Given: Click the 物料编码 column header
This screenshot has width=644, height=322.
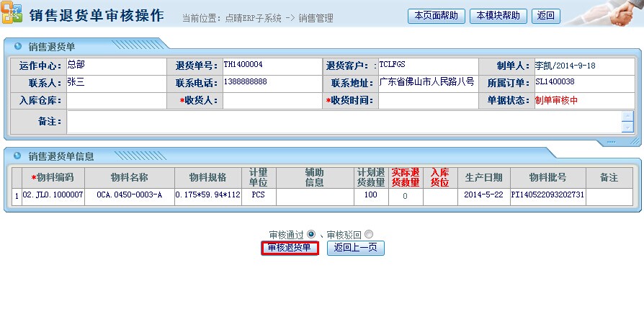Looking at the screenshot, I should (53, 177).
